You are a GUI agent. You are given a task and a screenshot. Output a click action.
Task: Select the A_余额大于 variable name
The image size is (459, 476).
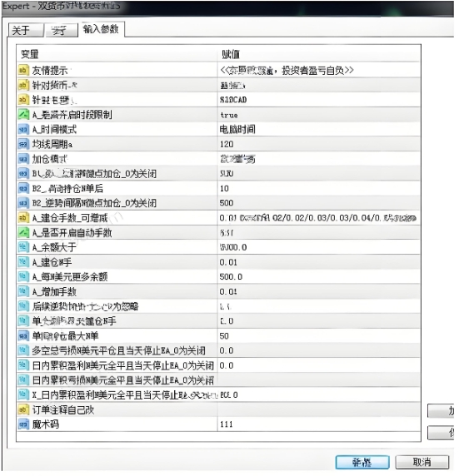click(x=54, y=248)
